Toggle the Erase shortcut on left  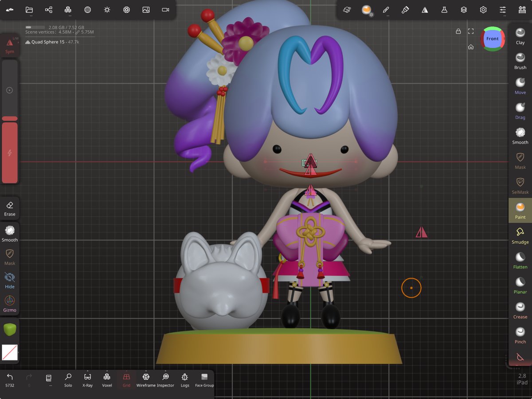pyautogui.click(x=10, y=208)
